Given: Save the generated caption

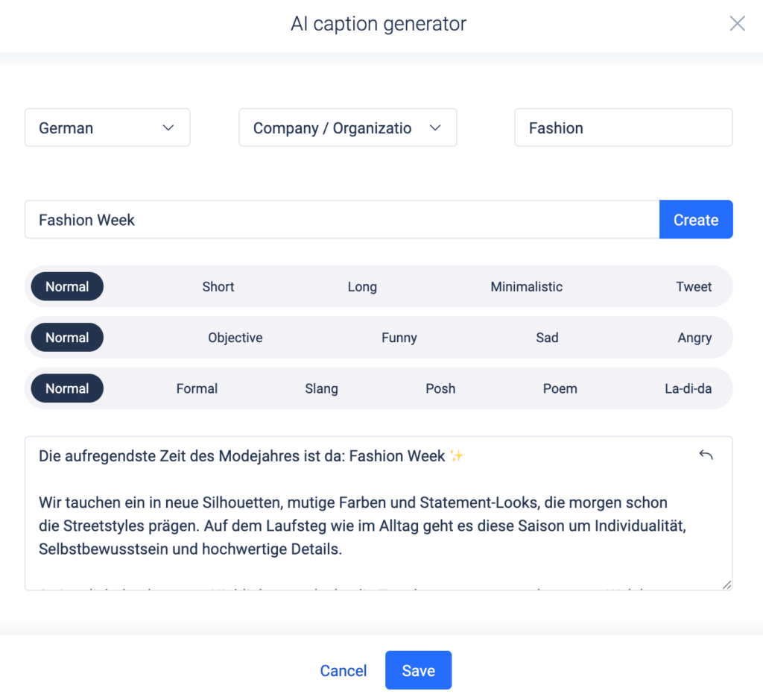Looking at the screenshot, I should pos(418,671).
